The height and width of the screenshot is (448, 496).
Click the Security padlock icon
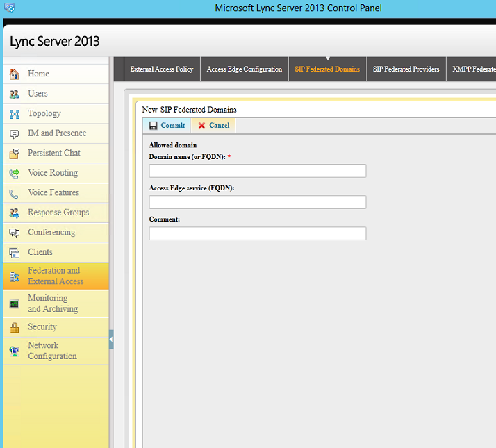(x=14, y=327)
